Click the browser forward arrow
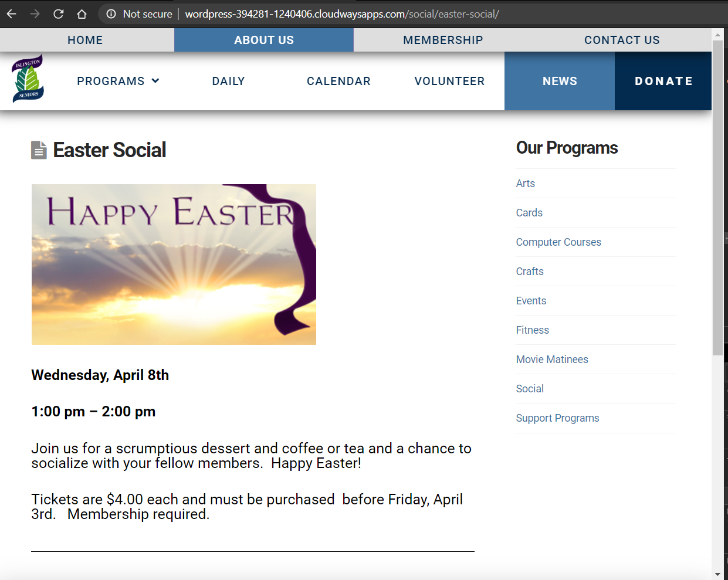Viewport: 728px width, 580px height. coord(35,13)
